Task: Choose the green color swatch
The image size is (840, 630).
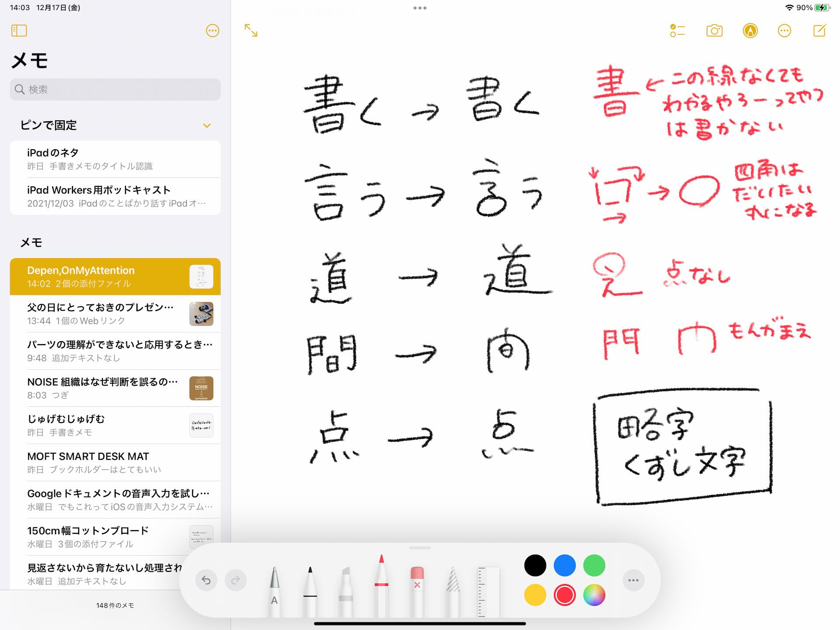Action: (x=594, y=565)
